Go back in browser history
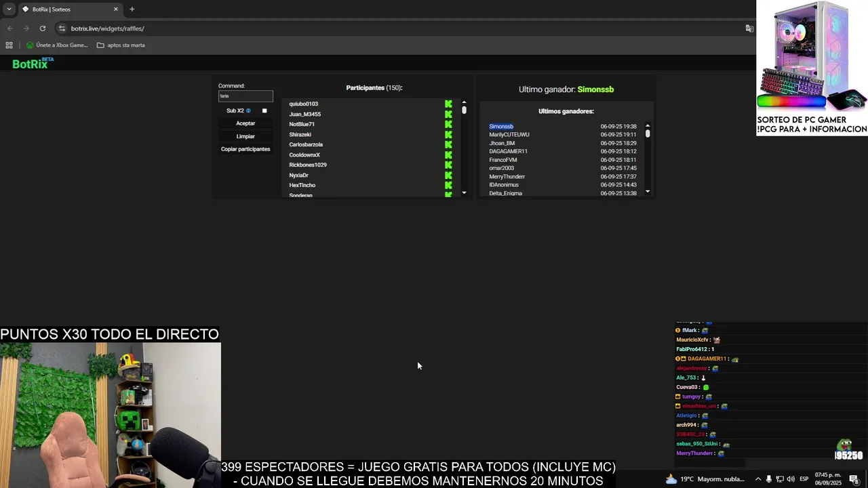 tap(9, 28)
